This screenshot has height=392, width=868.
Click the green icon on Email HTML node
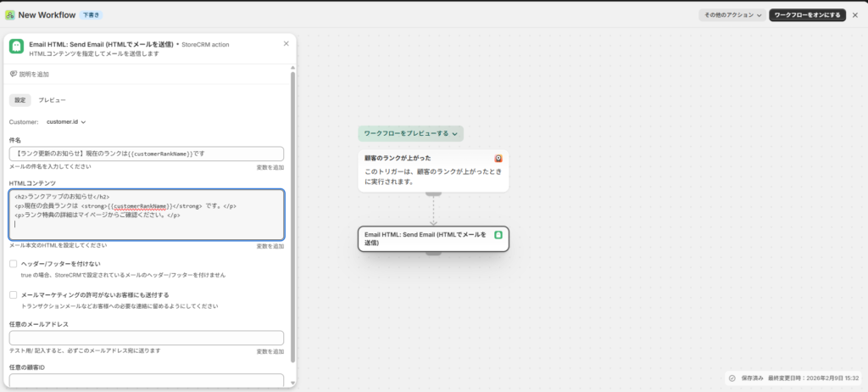click(x=498, y=234)
